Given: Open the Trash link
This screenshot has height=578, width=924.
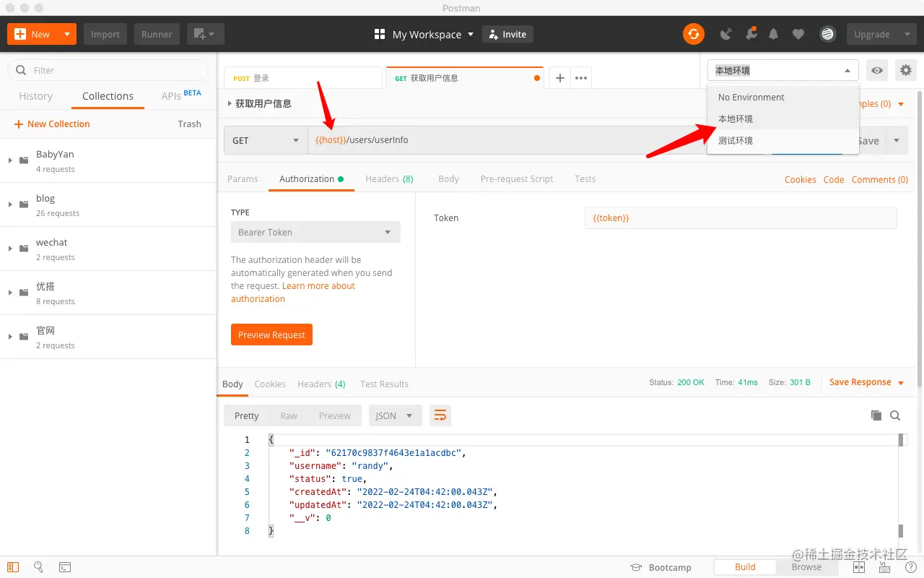Looking at the screenshot, I should (189, 124).
